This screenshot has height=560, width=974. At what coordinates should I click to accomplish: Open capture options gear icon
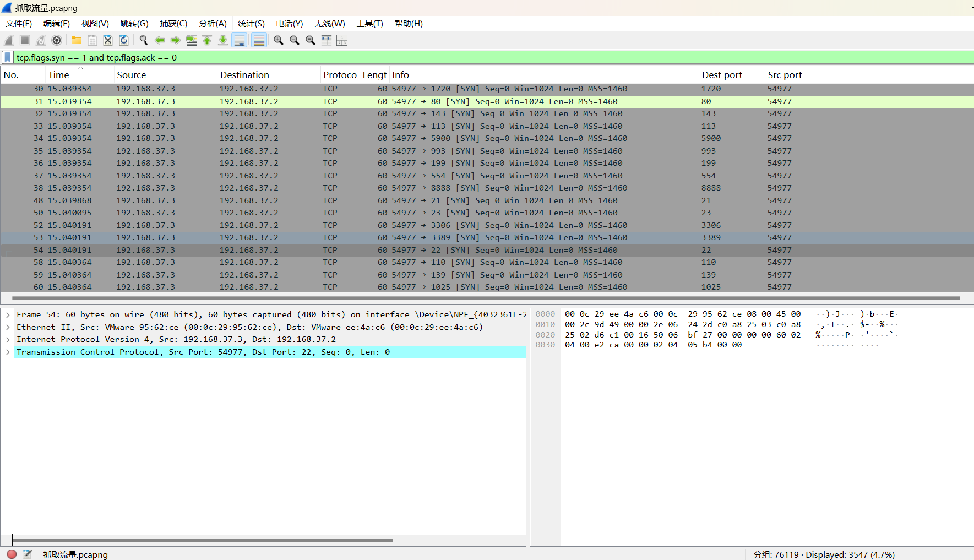57,40
